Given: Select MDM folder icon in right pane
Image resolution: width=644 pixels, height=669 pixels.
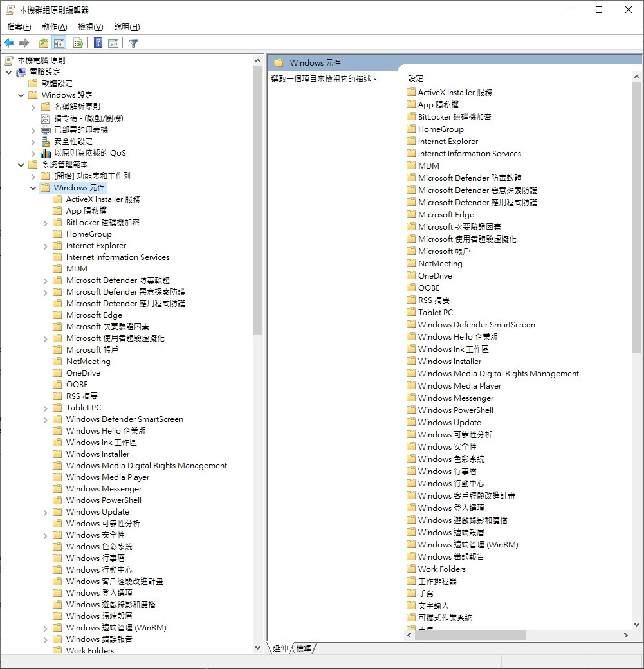Looking at the screenshot, I should coord(411,165).
